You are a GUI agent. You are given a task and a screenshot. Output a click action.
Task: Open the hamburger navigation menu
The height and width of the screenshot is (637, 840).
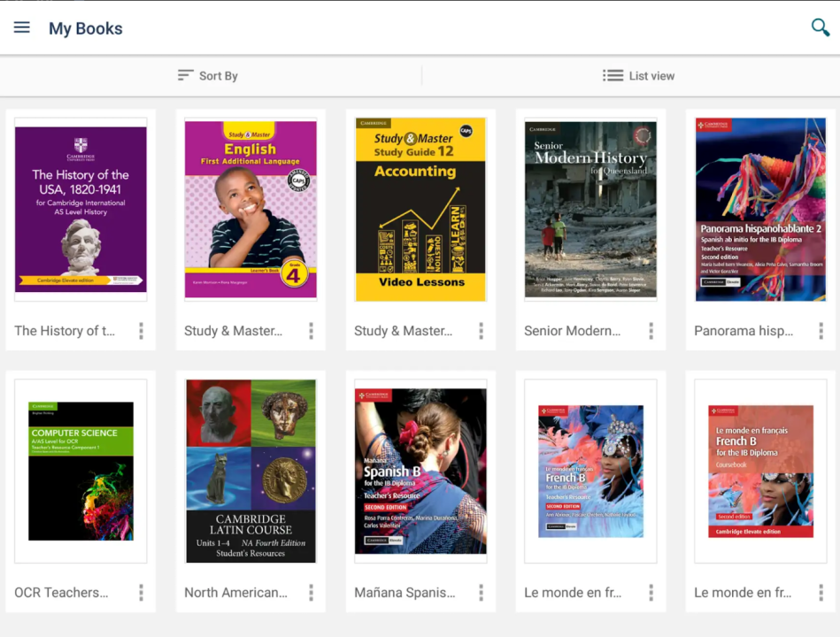coord(21,27)
